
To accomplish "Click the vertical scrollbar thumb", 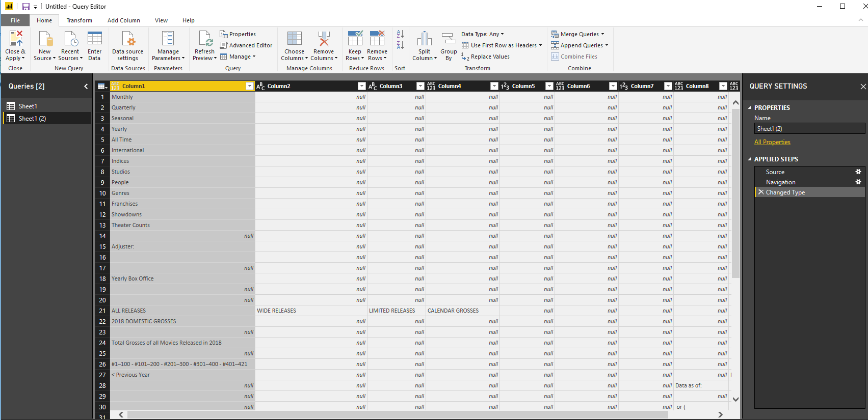I will [735, 192].
